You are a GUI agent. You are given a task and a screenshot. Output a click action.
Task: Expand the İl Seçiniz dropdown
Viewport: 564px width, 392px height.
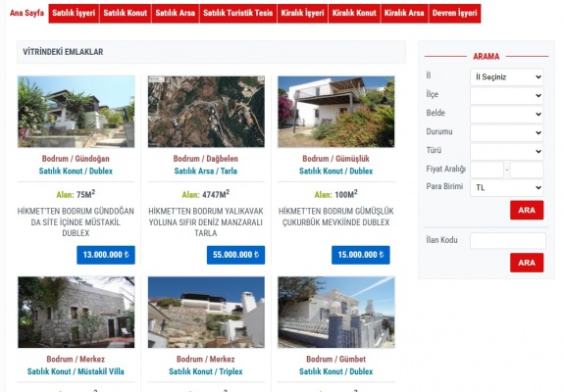[x=506, y=76]
